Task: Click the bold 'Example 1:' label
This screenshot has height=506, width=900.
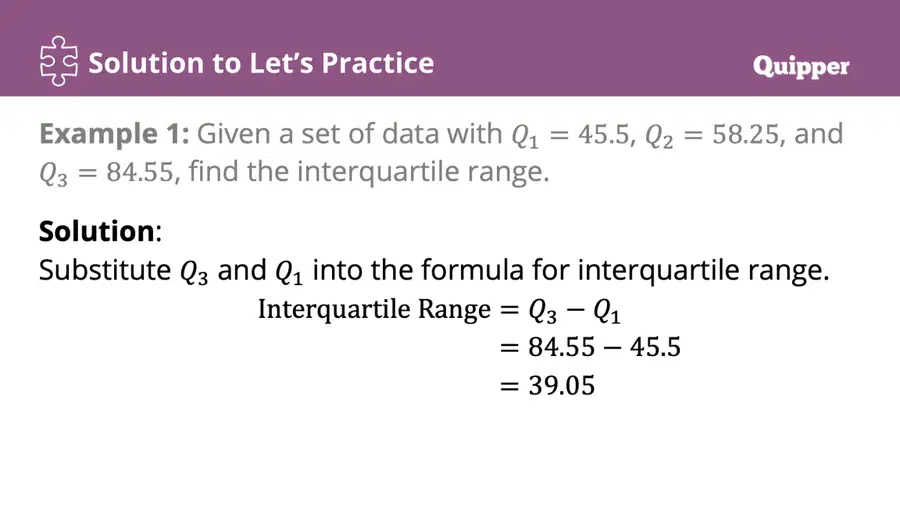Action: pos(114,134)
